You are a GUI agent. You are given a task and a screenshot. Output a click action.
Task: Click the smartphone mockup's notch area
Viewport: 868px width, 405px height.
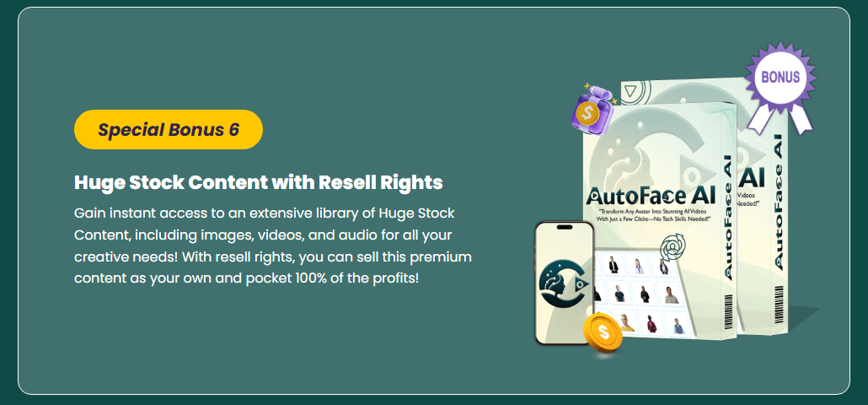coord(564,227)
